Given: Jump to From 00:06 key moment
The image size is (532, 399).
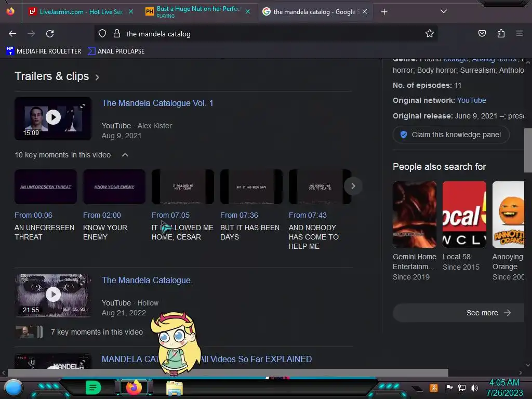Looking at the screenshot, I should tap(33, 215).
